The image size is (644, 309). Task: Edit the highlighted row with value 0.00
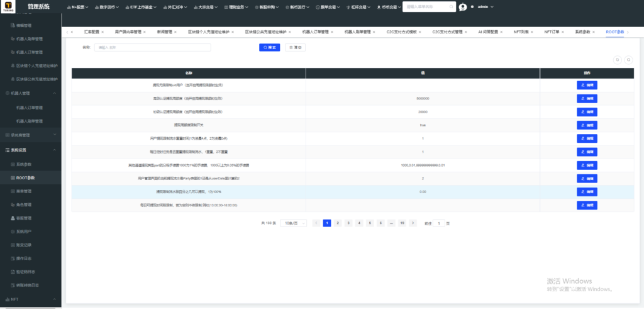point(587,192)
